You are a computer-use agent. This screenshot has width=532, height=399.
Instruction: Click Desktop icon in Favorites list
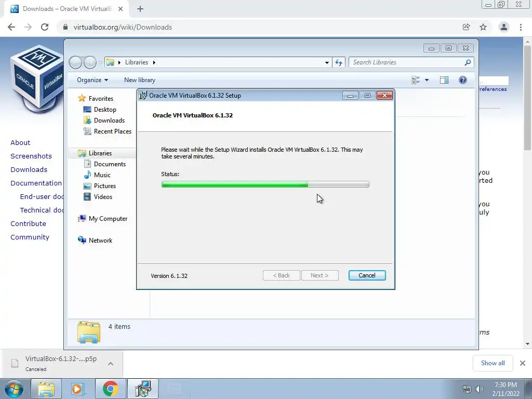87,110
